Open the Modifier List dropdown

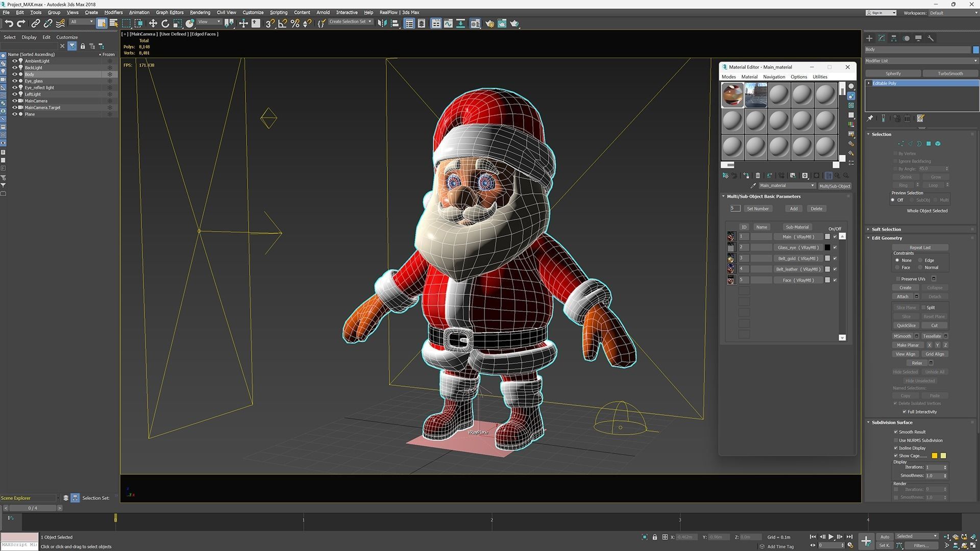(921, 61)
